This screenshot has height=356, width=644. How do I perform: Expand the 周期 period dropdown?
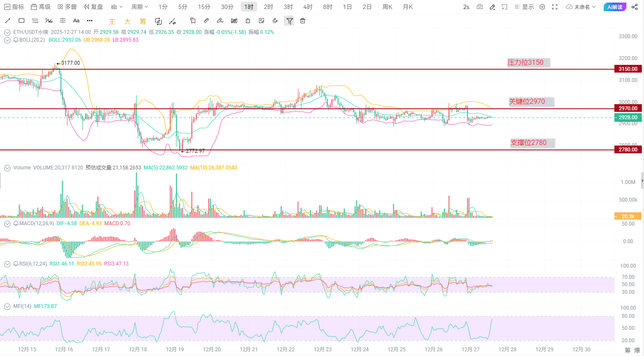pyautogui.click(x=140, y=7)
